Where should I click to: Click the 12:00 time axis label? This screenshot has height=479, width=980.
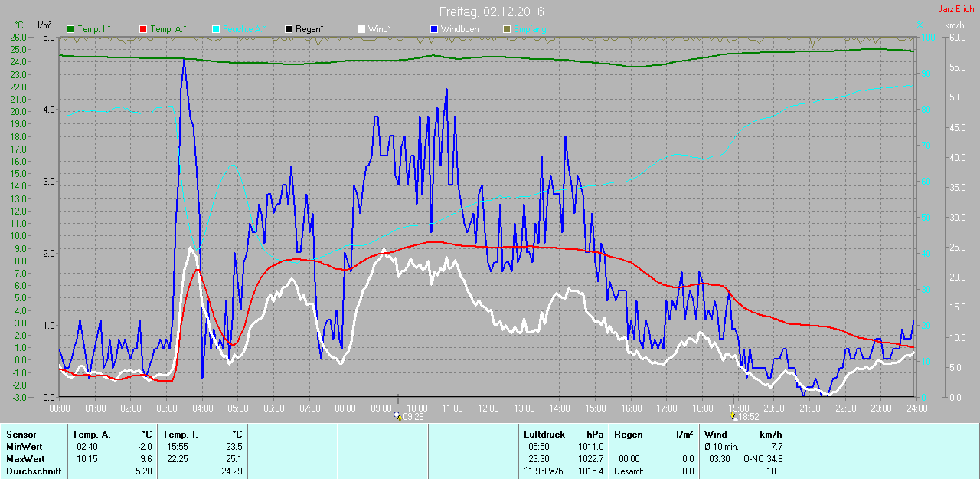[488, 408]
